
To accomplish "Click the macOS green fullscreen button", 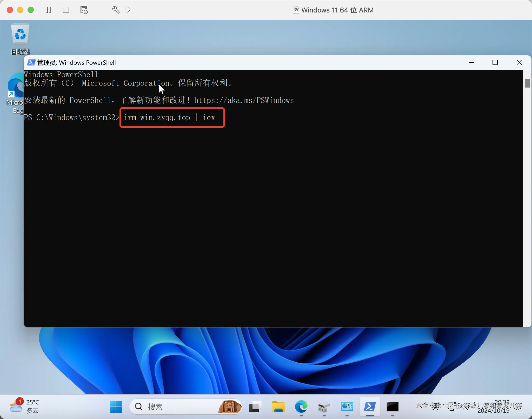I will pyautogui.click(x=31, y=10).
